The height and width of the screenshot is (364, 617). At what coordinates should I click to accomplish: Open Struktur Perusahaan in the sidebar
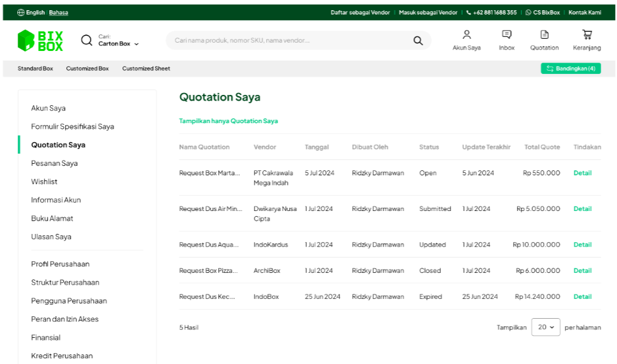(x=65, y=282)
